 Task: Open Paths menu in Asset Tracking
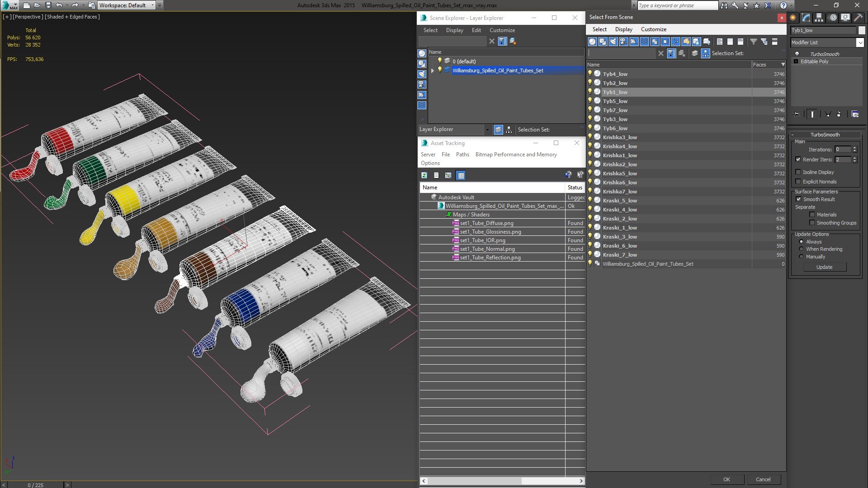click(462, 155)
